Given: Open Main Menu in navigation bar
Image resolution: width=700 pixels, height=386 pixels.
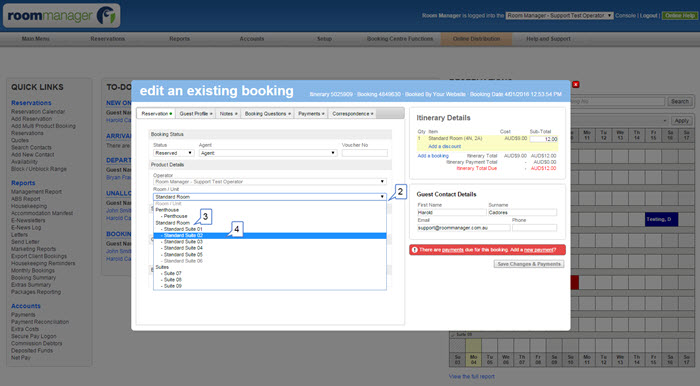Looking at the screenshot, I should pos(36,39).
